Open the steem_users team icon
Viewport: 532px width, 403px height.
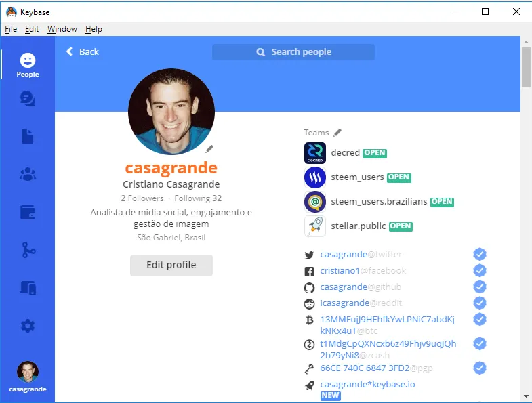(x=315, y=177)
